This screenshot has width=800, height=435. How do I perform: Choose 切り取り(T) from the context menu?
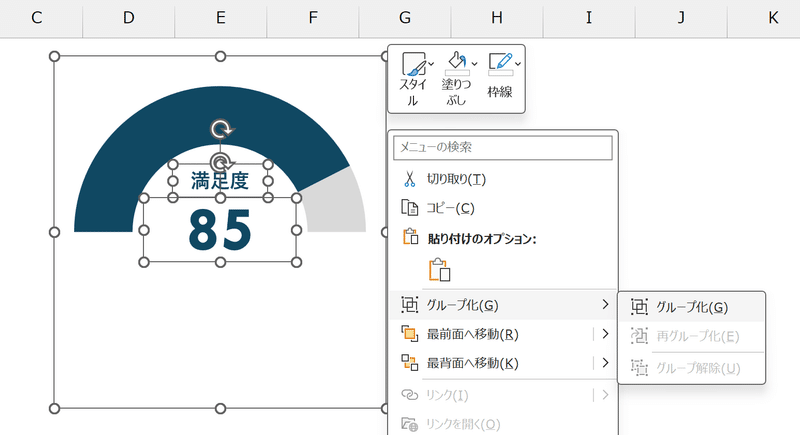click(x=503, y=179)
